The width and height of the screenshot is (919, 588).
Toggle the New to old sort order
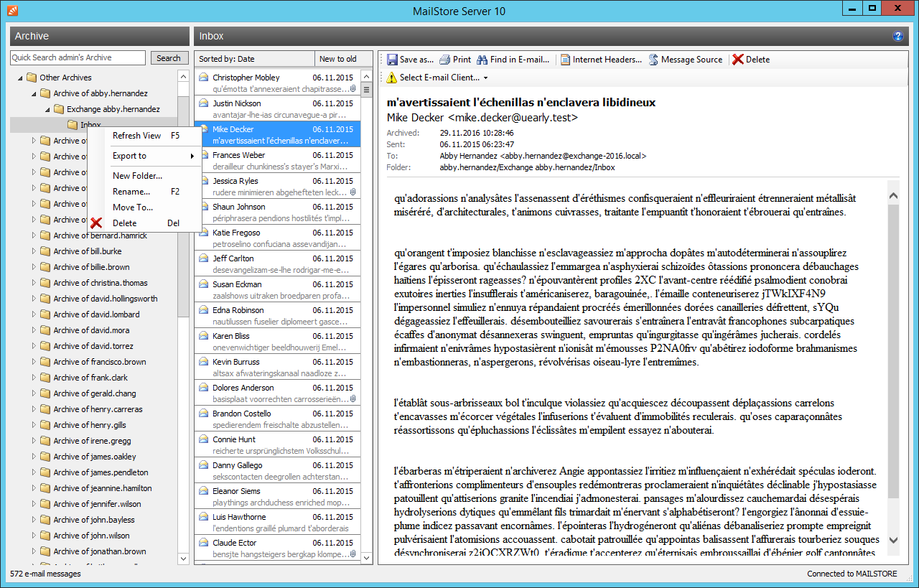click(x=344, y=59)
